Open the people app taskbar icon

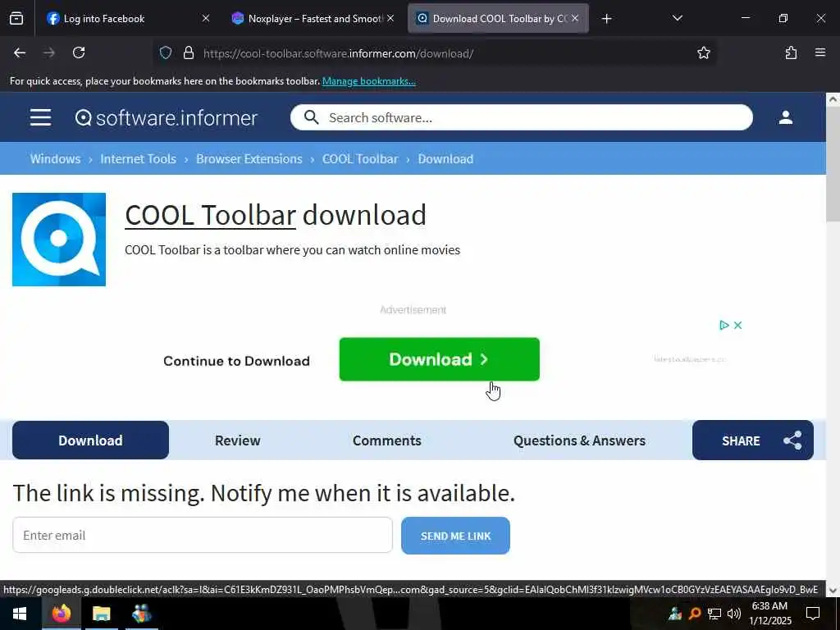[141, 614]
